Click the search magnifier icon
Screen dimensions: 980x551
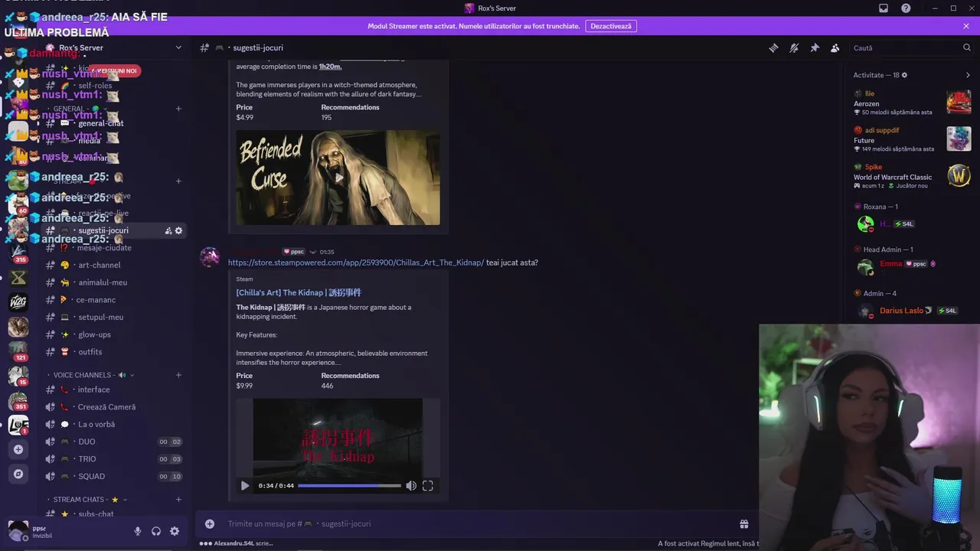pyautogui.click(x=967, y=47)
